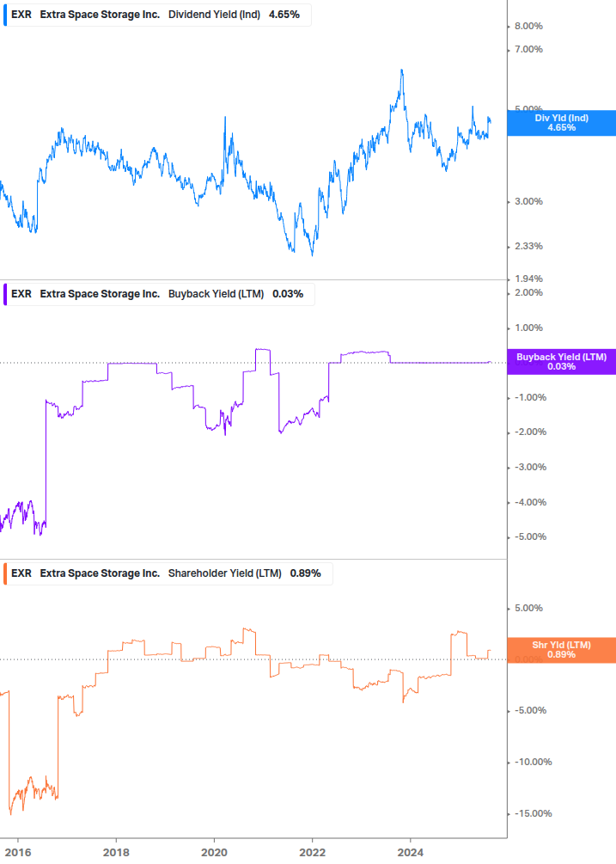Click the EXR ticker in the Dividend Yield legend
Screen dimensions: 616x864
[21, 15]
